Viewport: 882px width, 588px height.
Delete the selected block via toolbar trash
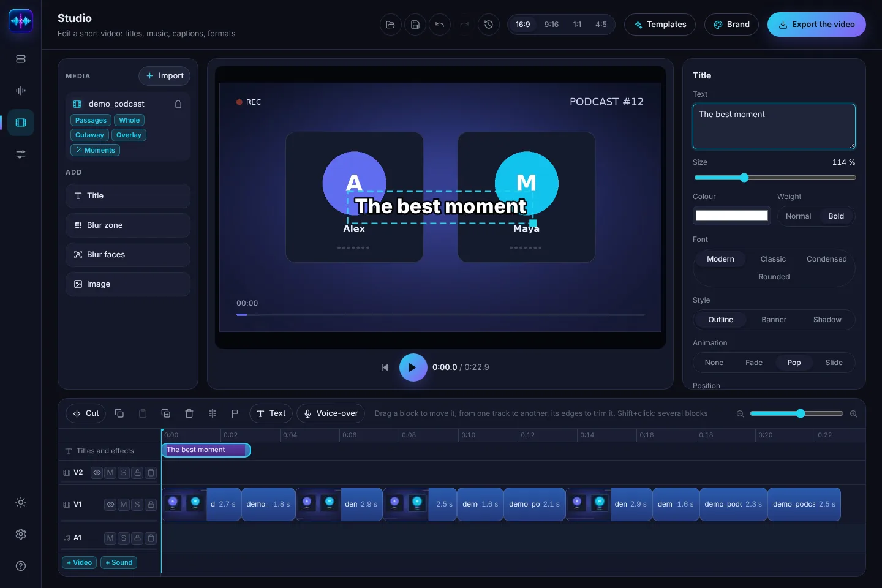click(189, 413)
